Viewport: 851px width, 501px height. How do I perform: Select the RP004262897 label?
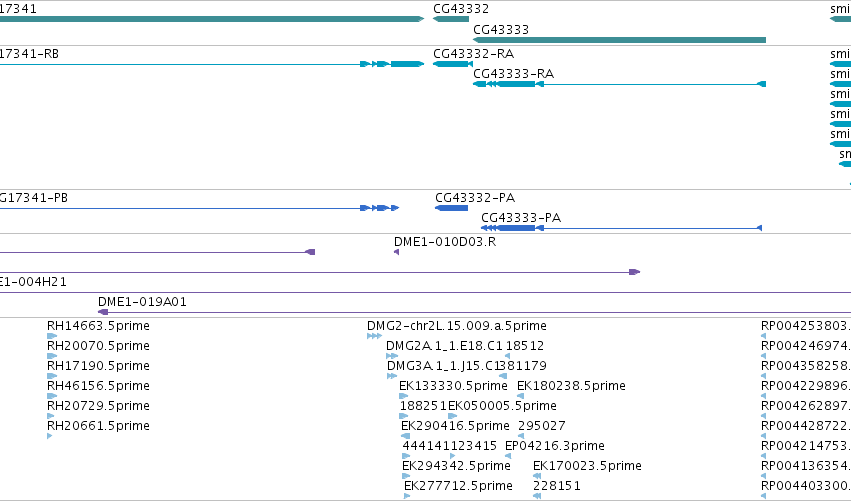click(x=806, y=405)
